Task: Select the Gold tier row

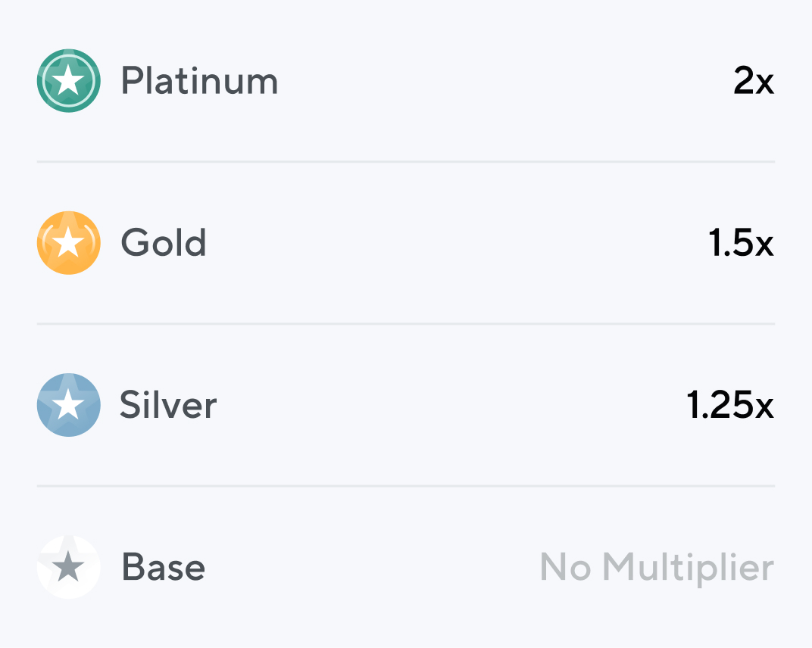Action: [406, 243]
